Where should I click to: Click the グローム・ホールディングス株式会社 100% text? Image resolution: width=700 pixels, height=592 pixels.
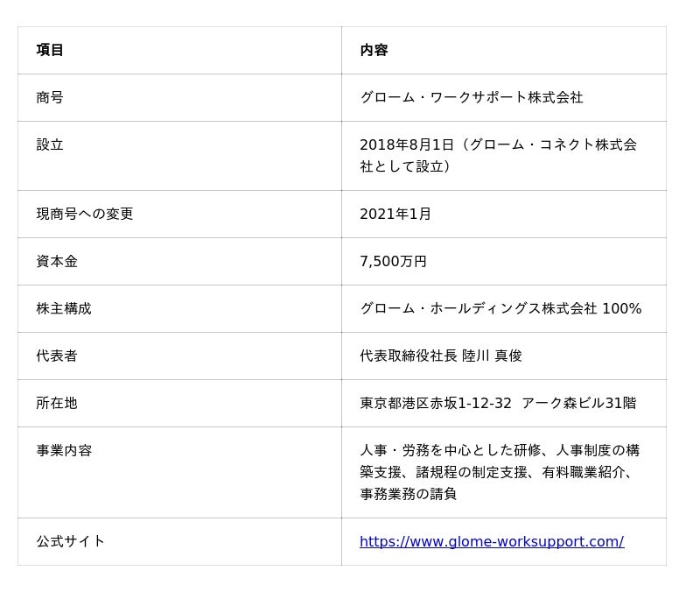[x=500, y=308]
